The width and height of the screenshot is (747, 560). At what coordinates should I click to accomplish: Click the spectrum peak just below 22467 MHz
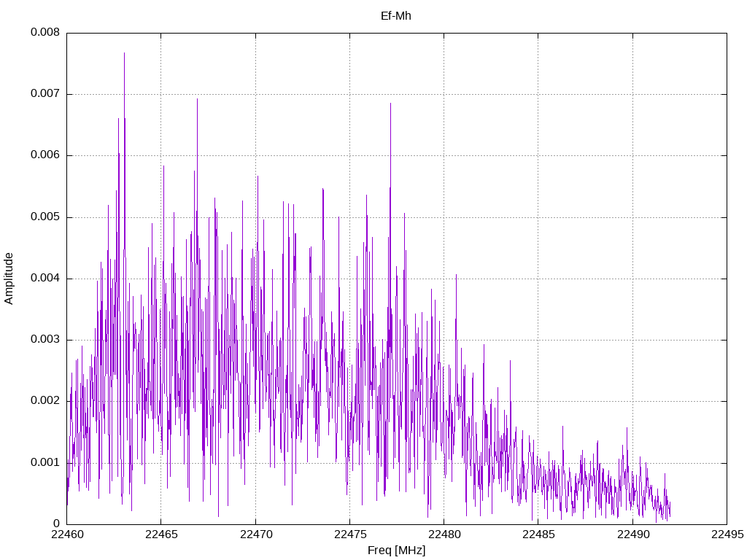[197, 99]
